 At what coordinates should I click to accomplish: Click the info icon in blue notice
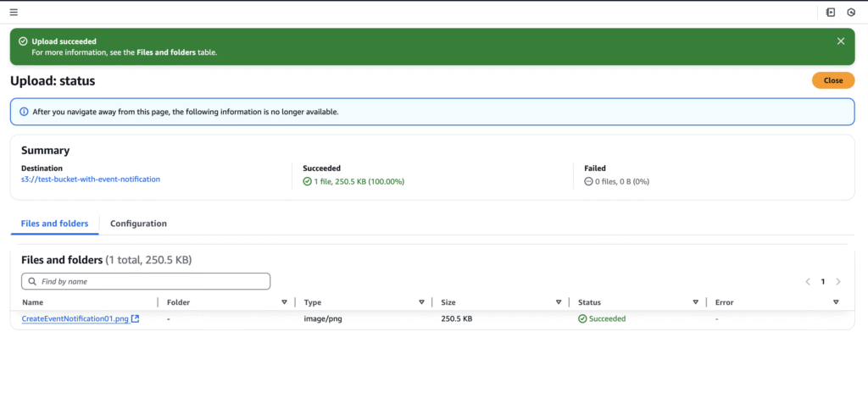[24, 112]
